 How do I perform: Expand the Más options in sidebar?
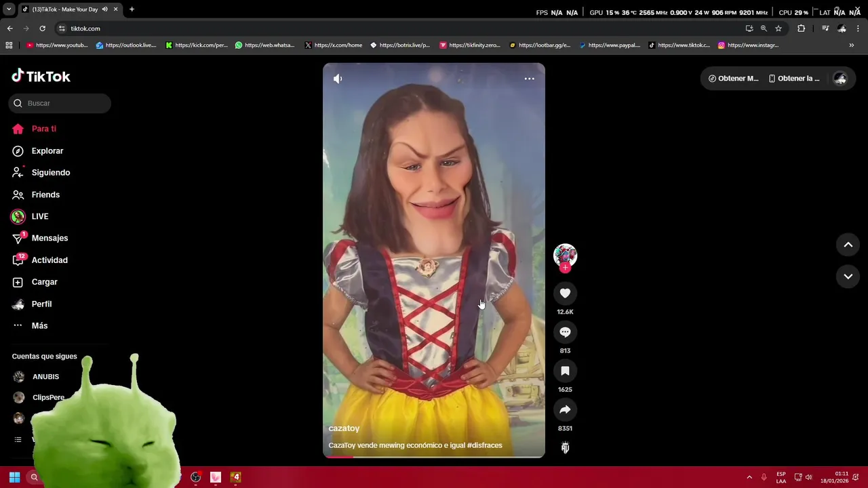(31, 325)
